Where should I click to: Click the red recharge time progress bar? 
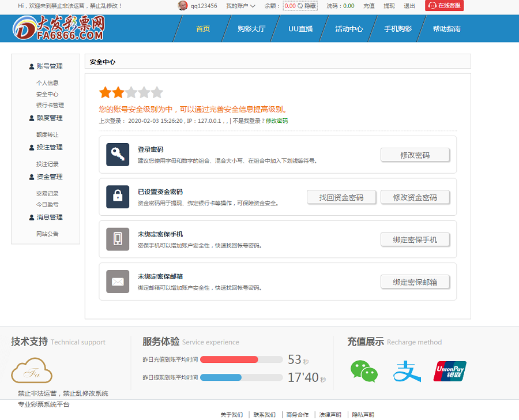point(231,359)
